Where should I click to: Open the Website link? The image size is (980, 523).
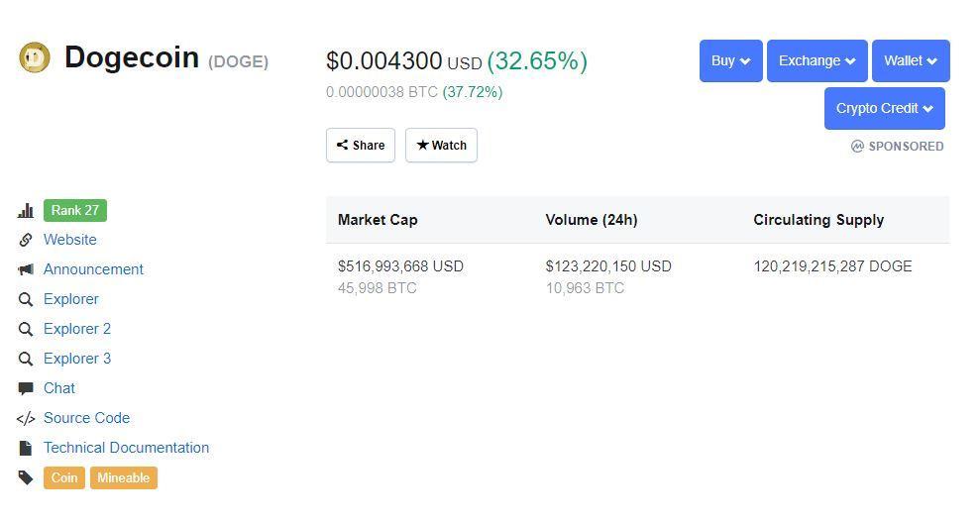point(70,240)
